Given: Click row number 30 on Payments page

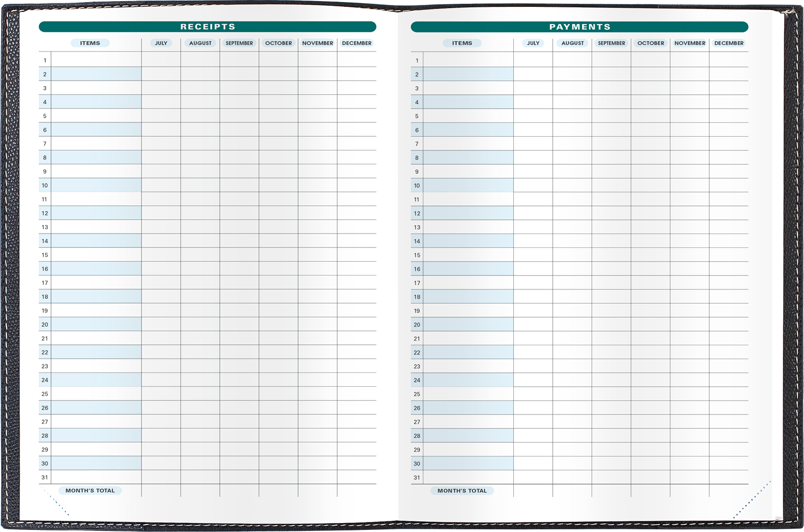Looking at the screenshot, I should coord(417,463).
